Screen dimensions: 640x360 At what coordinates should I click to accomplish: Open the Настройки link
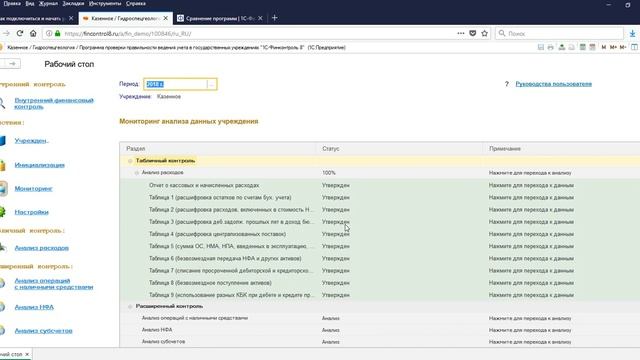click(x=31, y=212)
